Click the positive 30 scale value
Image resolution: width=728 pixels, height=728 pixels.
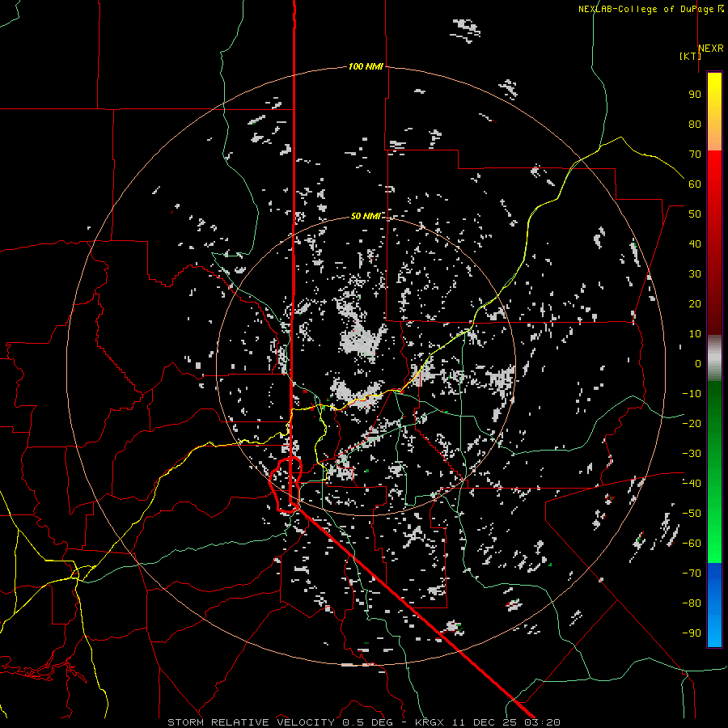click(x=695, y=274)
